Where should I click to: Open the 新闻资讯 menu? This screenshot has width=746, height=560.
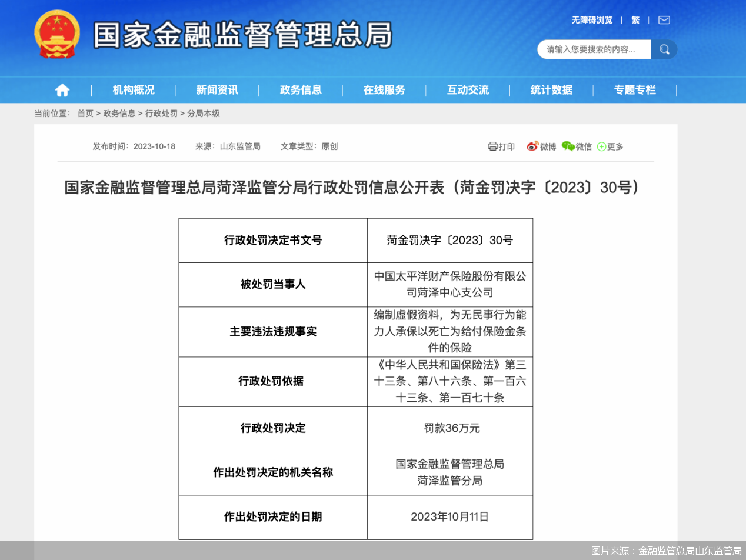(x=217, y=90)
